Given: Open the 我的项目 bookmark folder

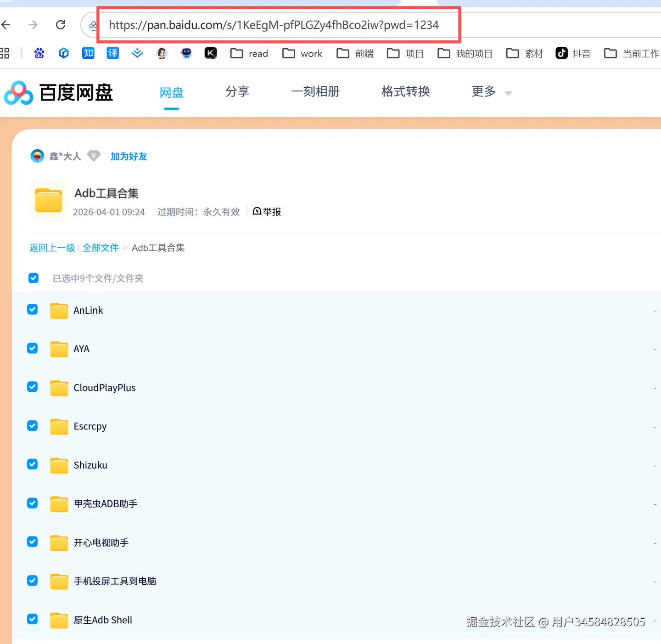Looking at the screenshot, I should [465, 54].
